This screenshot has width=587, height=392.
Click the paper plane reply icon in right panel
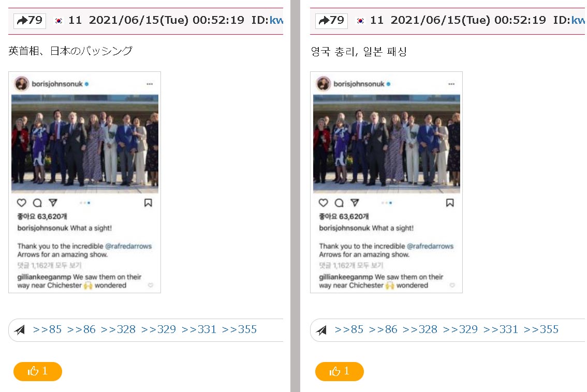(x=321, y=330)
